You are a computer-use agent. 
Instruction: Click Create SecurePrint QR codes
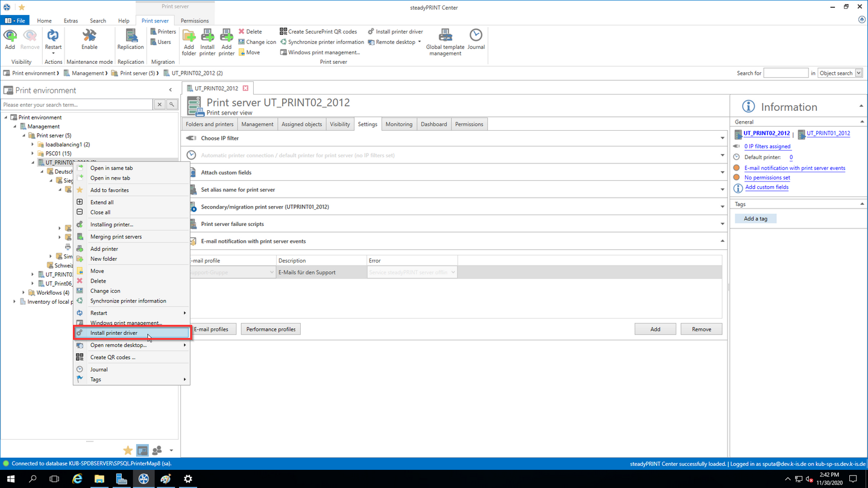pyautogui.click(x=318, y=31)
